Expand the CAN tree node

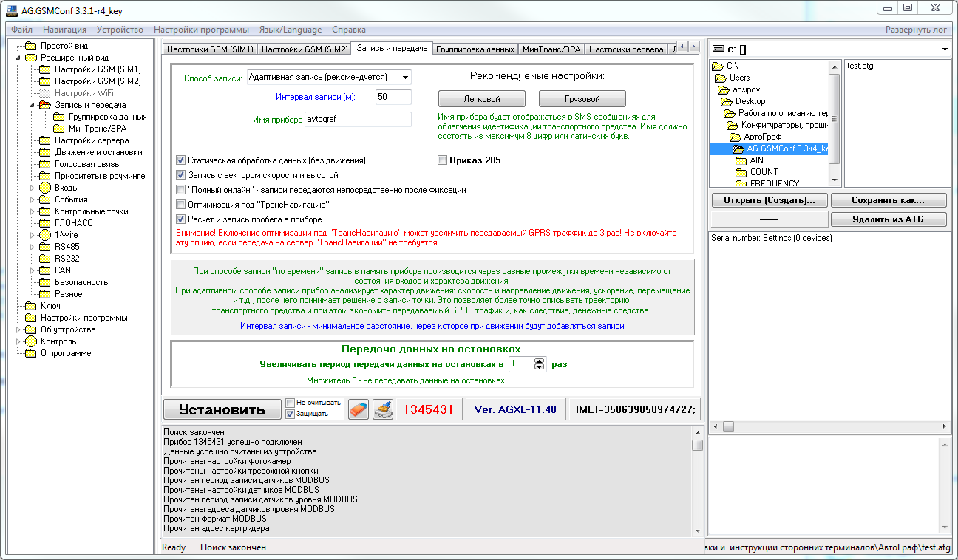[32, 270]
